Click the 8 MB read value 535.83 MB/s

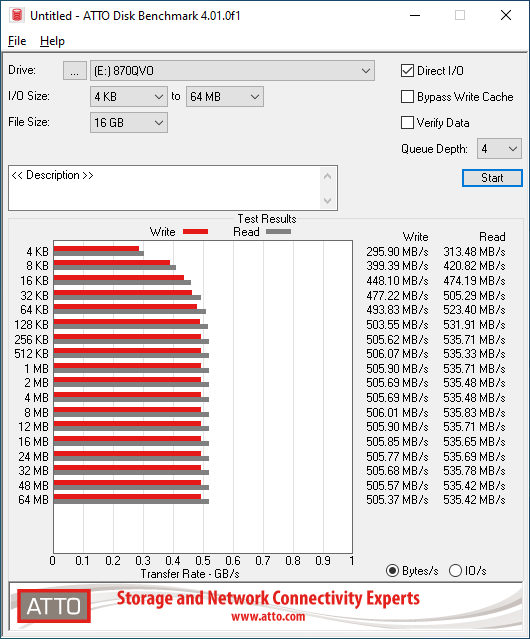[x=474, y=413]
